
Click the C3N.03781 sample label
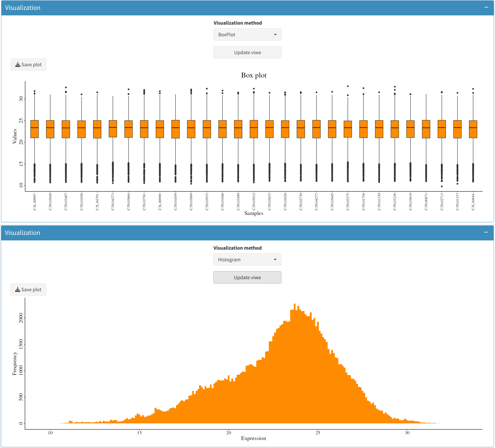pyautogui.click(x=144, y=202)
